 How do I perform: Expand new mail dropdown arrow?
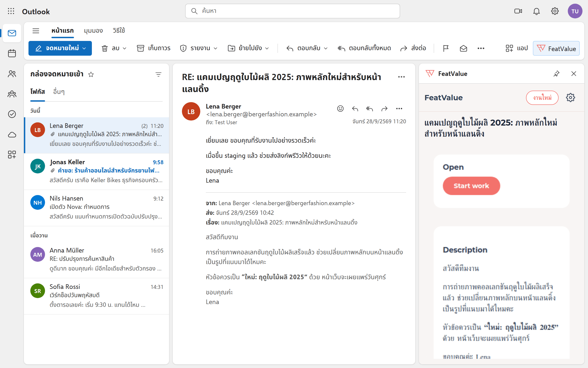(x=84, y=48)
